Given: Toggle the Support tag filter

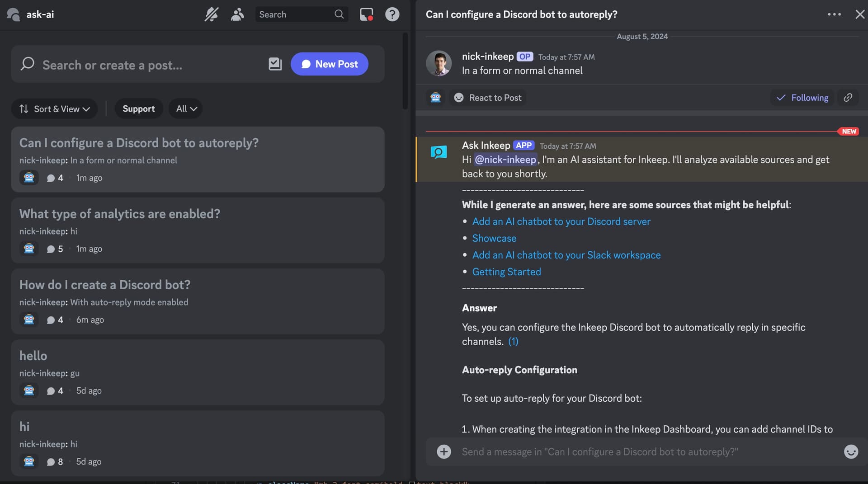Looking at the screenshot, I should tap(138, 109).
